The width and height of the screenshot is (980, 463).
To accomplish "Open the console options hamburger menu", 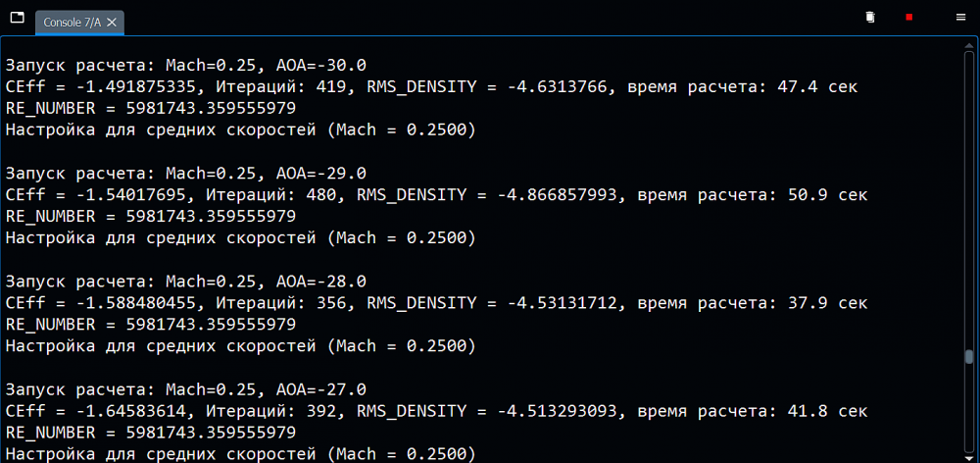I will [x=960, y=18].
